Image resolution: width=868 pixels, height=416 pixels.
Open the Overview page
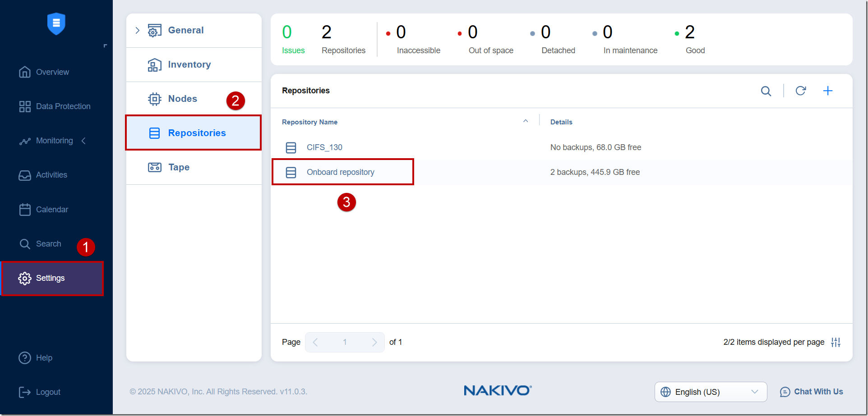(x=44, y=72)
